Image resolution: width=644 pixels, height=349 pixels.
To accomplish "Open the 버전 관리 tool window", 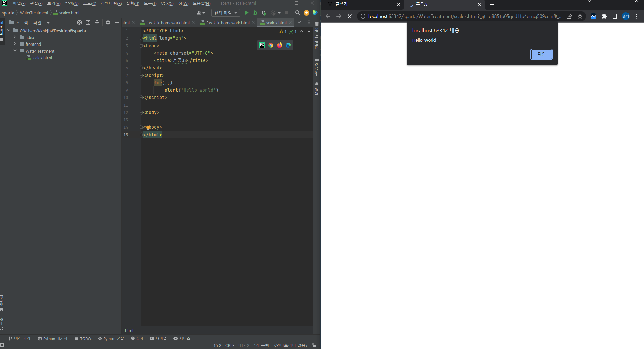I will (x=20, y=338).
